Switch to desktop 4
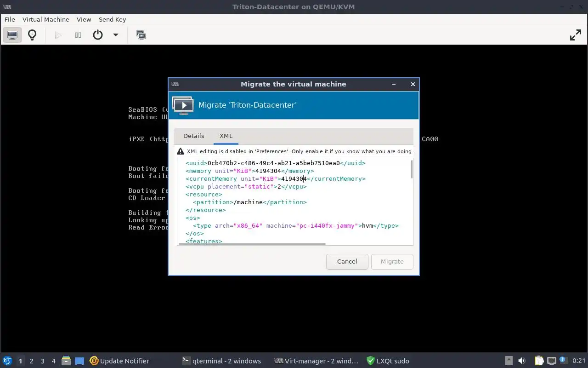 pyautogui.click(x=53, y=361)
